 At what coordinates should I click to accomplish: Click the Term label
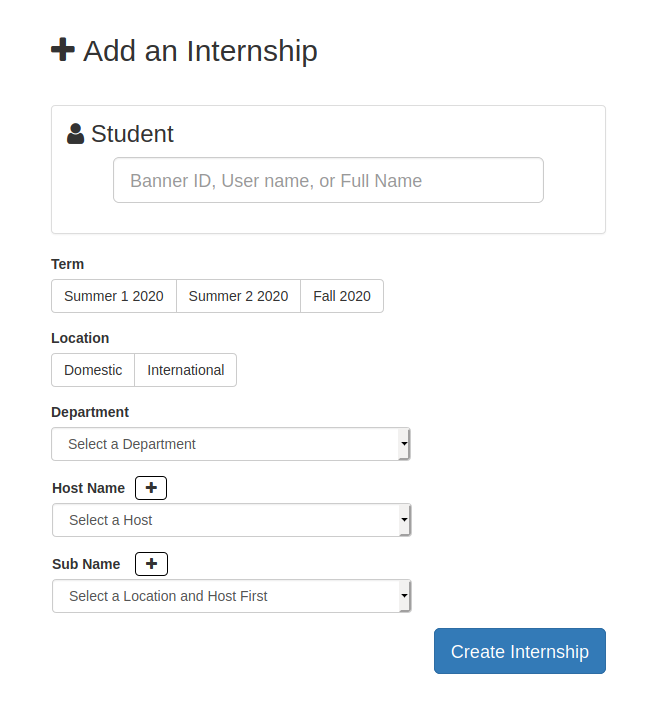coord(68,264)
